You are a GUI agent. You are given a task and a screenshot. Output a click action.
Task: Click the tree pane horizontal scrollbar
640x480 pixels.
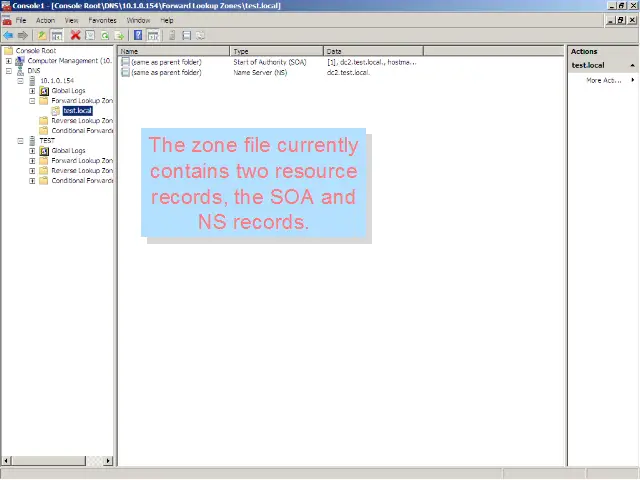pos(57,461)
